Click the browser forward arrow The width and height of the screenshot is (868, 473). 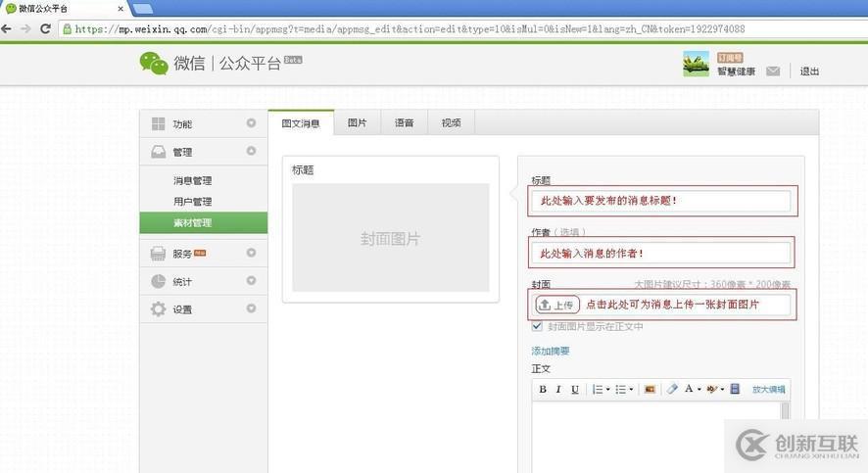pyautogui.click(x=25, y=28)
